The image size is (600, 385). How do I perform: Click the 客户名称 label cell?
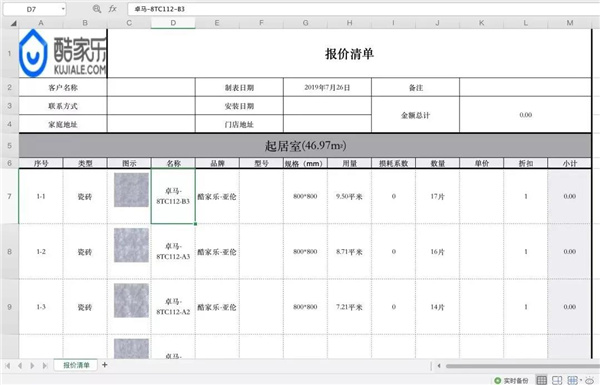(63, 88)
